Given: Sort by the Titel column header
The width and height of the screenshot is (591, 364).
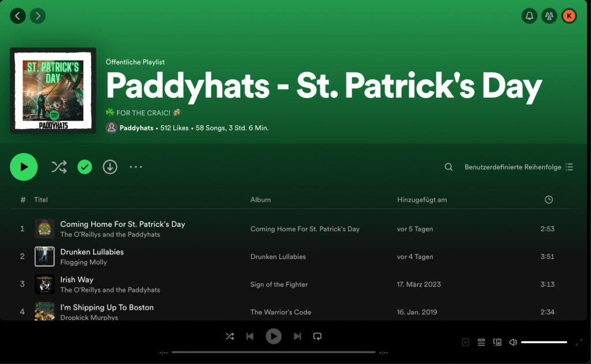Looking at the screenshot, I should [x=41, y=200].
